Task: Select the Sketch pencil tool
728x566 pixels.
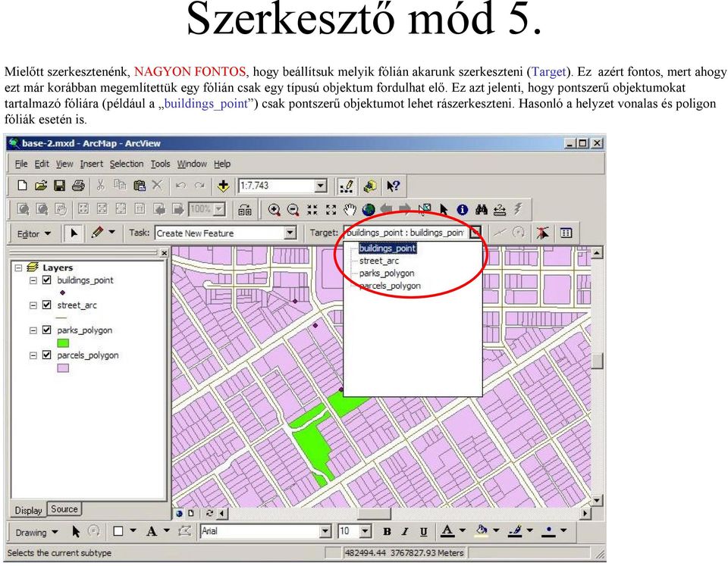Action: tap(97, 232)
